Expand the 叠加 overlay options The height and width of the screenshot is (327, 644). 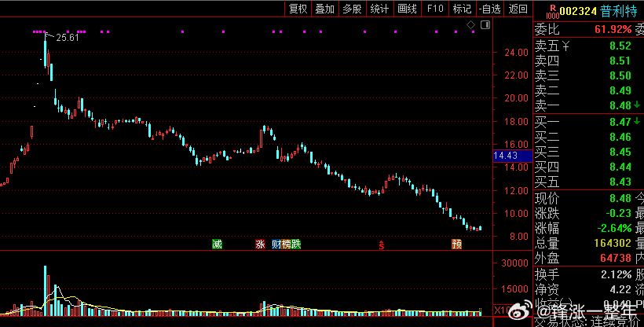(x=325, y=9)
